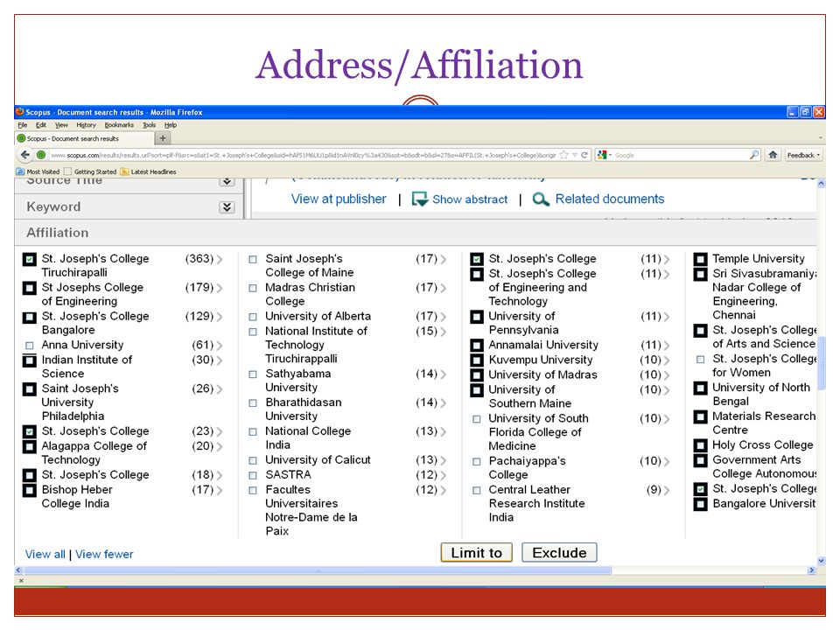Open the History menu

click(x=86, y=125)
